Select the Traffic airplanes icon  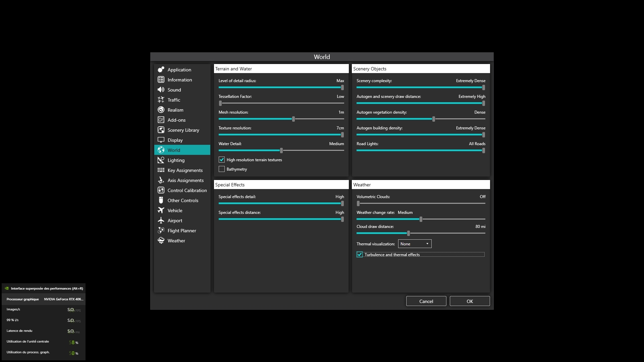161,100
